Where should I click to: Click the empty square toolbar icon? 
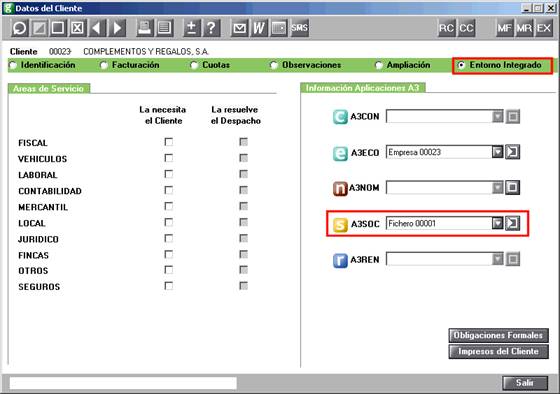[58, 28]
